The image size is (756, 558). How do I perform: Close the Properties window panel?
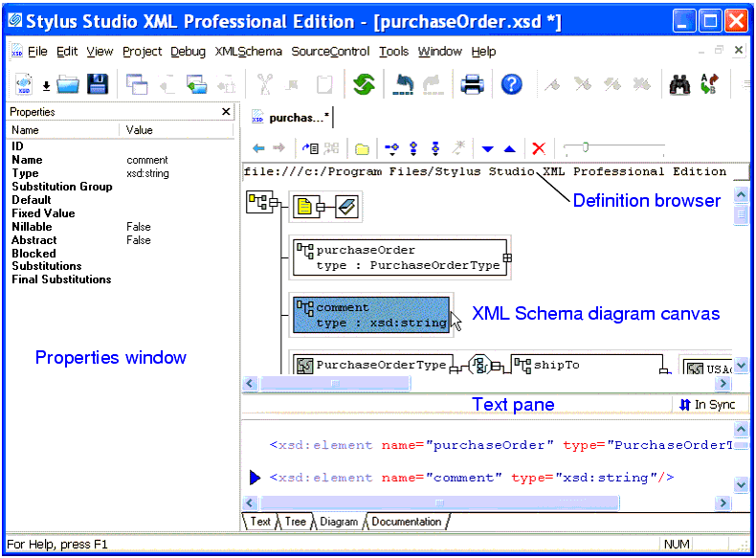pyautogui.click(x=226, y=112)
